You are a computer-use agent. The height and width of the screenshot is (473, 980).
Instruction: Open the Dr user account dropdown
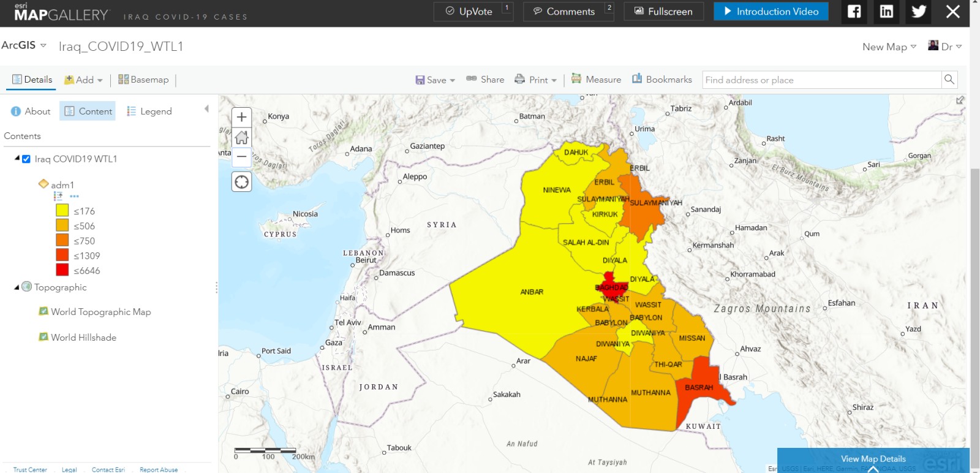pos(951,47)
